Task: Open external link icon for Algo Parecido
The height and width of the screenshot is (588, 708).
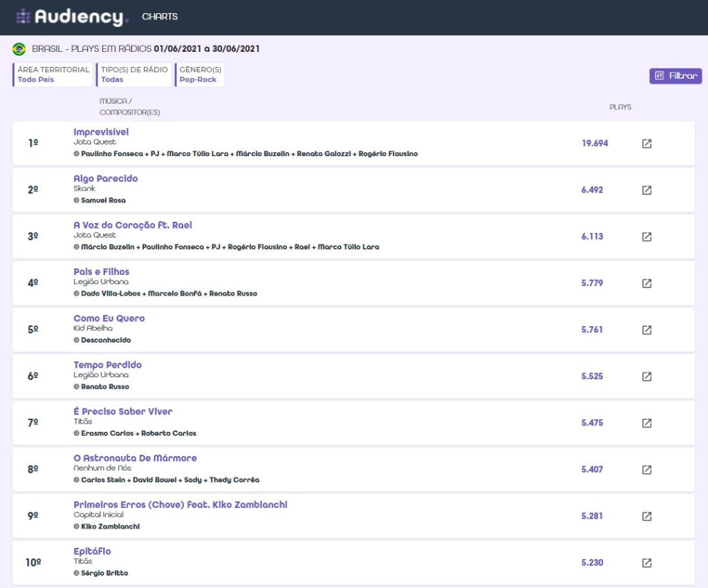Action: click(646, 190)
